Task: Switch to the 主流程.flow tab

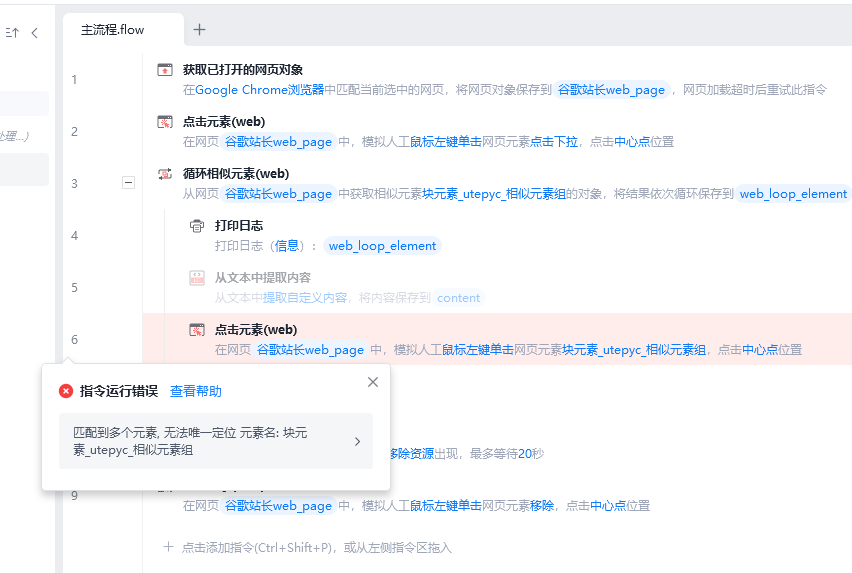Action: pos(113,30)
